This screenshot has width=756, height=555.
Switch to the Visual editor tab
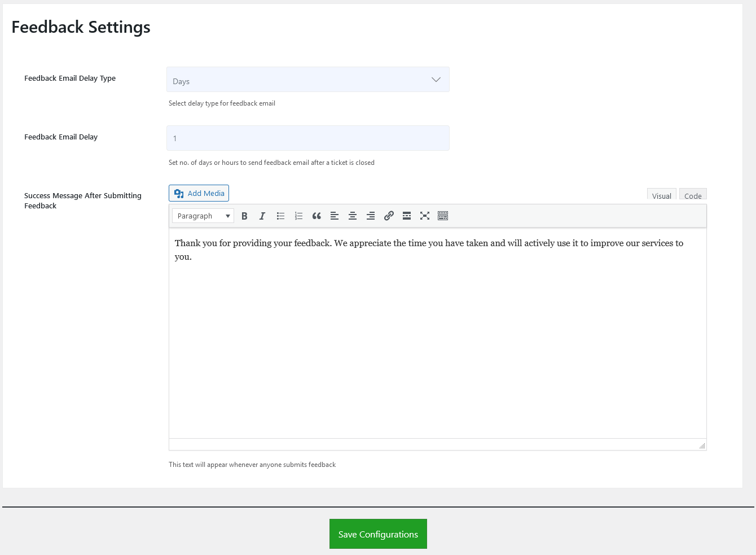[661, 195]
